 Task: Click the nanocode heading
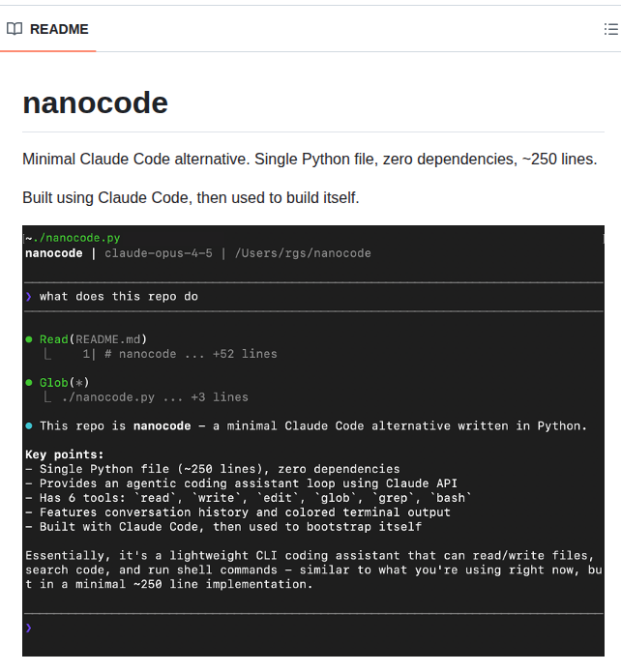(95, 103)
